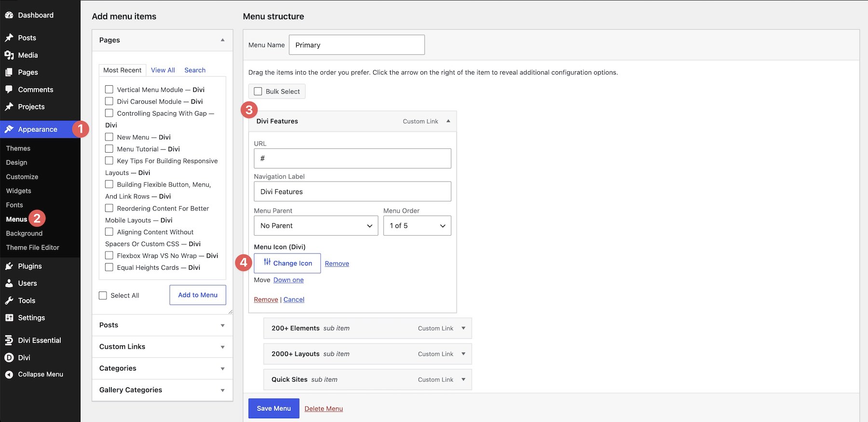This screenshot has width=868, height=422.
Task: Expand the Quick Sites sub item
Action: (x=463, y=380)
